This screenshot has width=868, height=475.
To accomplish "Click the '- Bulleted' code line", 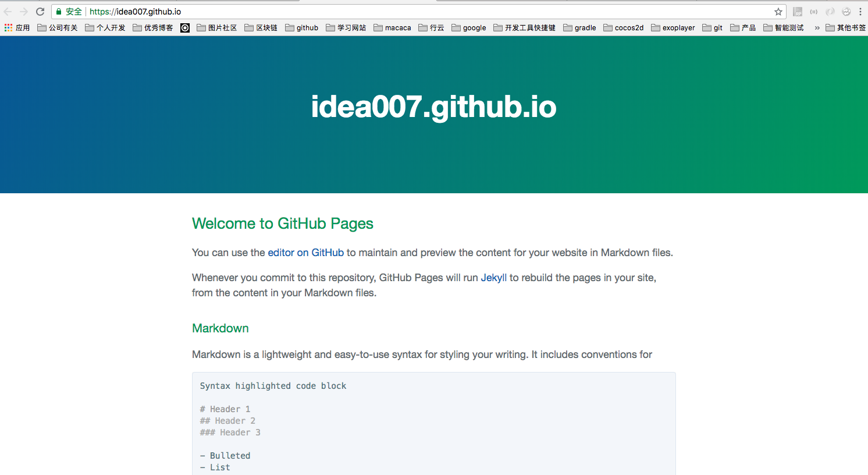I will coord(225,456).
